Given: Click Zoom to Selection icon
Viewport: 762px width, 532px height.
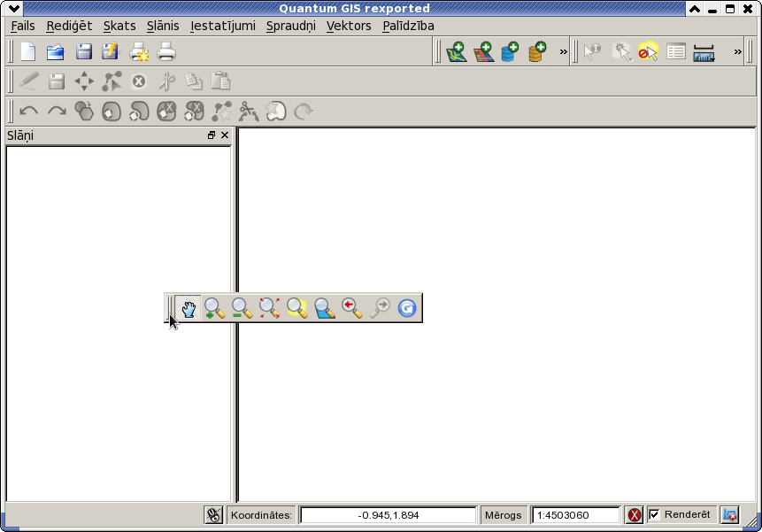Looking at the screenshot, I should pyautogui.click(x=297, y=308).
